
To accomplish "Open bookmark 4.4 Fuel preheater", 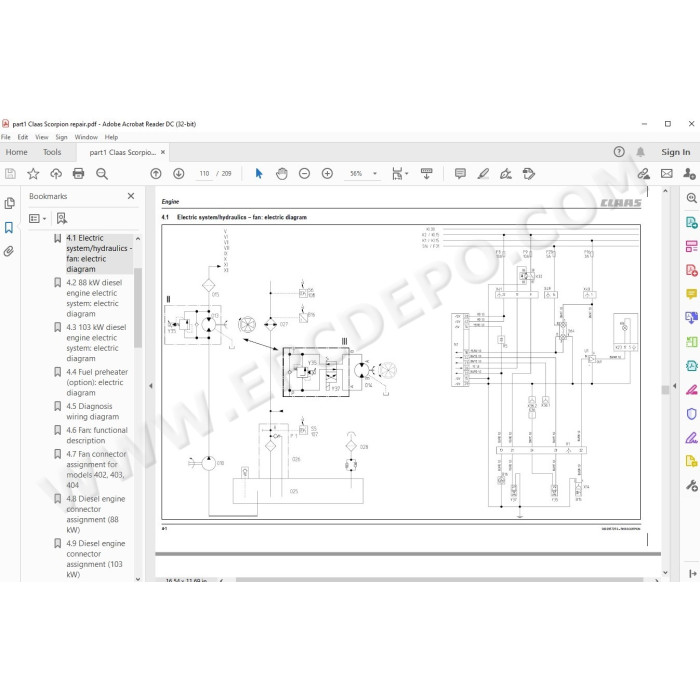I will 97,383.
